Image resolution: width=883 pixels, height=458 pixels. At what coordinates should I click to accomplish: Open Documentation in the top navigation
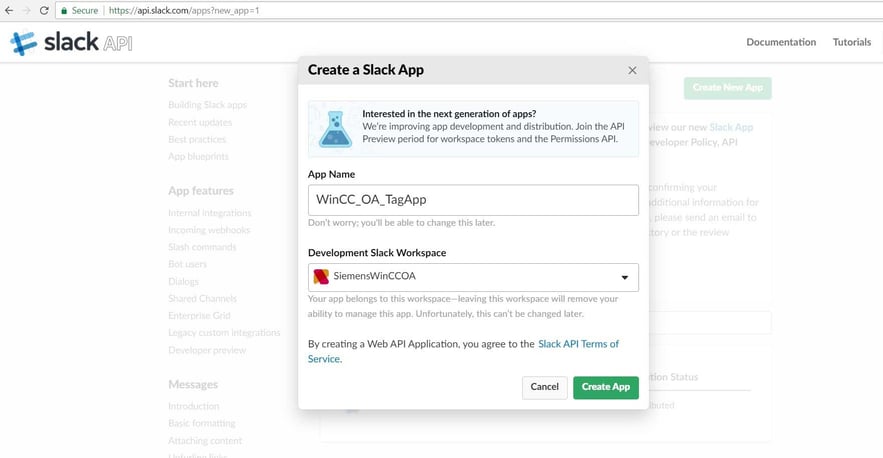(x=781, y=42)
